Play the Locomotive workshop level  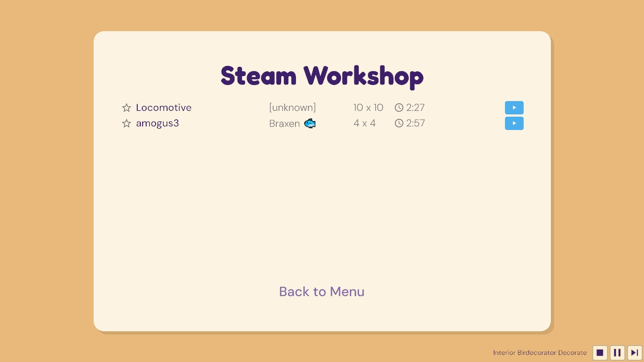coord(514,108)
